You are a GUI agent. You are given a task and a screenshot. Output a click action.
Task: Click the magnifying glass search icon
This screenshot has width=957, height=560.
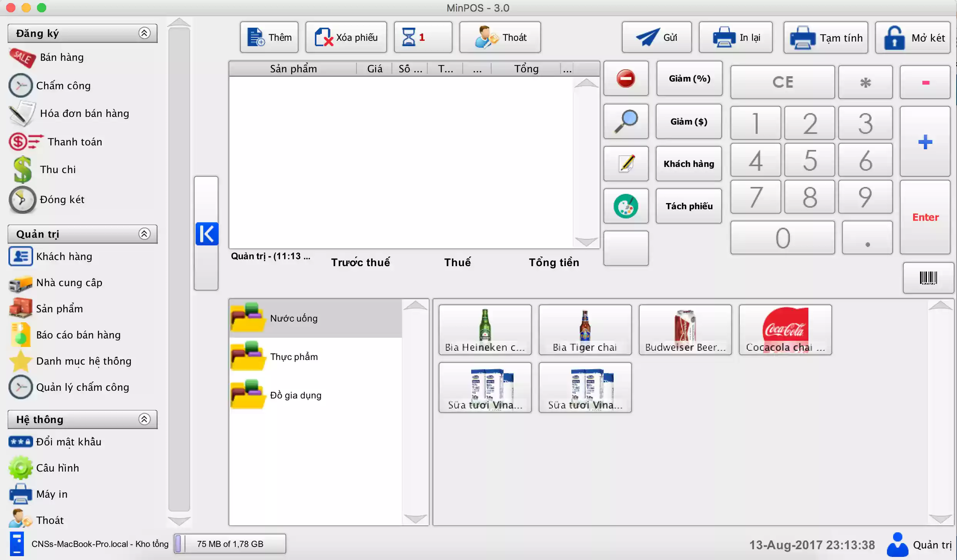click(626, 121)
